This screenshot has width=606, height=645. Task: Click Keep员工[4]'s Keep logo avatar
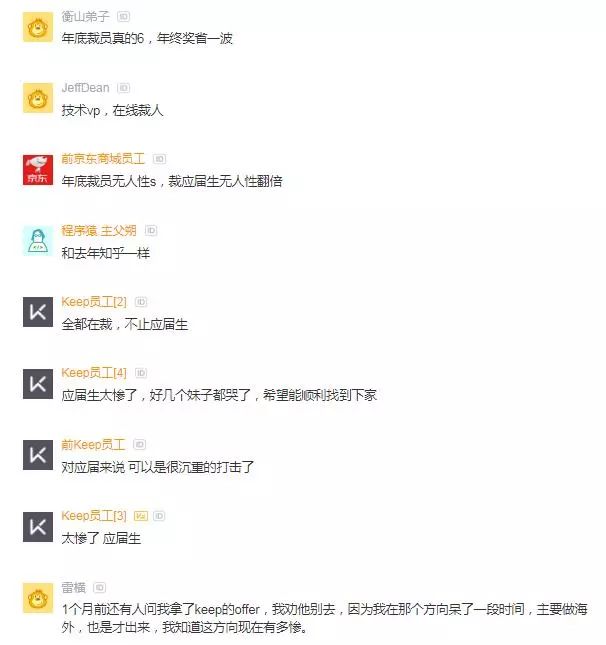38,384
